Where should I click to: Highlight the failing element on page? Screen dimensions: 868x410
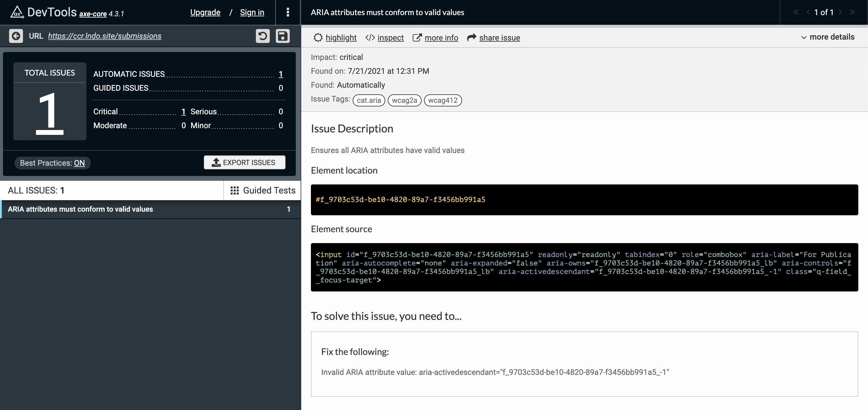[x=341, y=38]
